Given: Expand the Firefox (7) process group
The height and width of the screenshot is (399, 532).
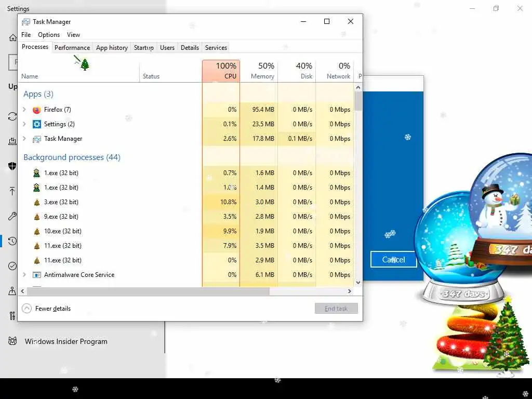Looking at the screenshot, I should (x=24, y=110).
